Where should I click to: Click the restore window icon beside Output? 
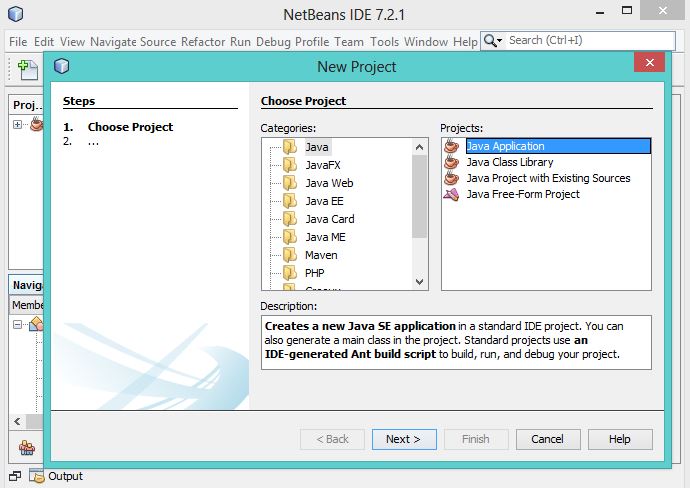[15, 476]
